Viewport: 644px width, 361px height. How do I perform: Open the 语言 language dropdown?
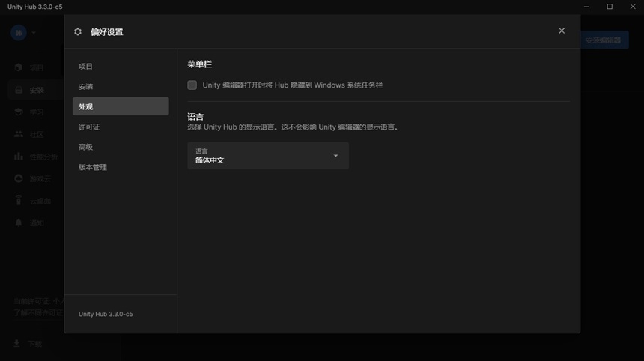pos(268,156)
